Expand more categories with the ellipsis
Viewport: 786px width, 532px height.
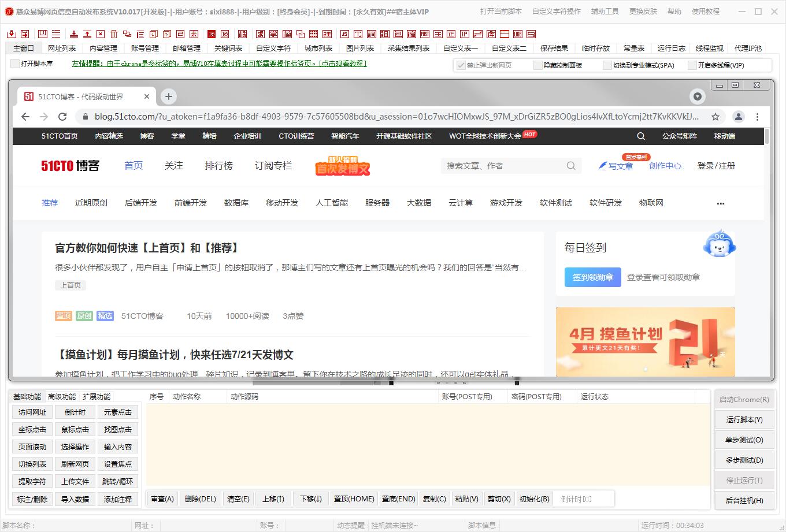[x=720, y=203]
